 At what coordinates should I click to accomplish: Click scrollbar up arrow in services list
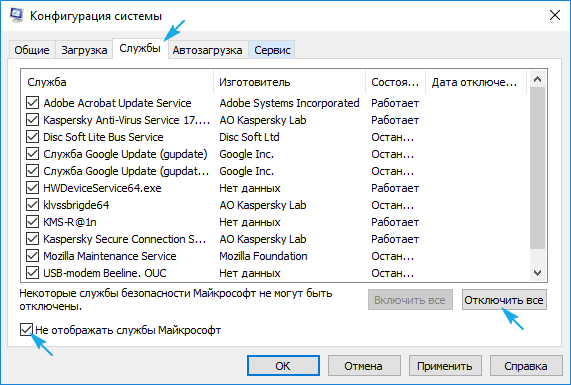click(x=537, y=79)
